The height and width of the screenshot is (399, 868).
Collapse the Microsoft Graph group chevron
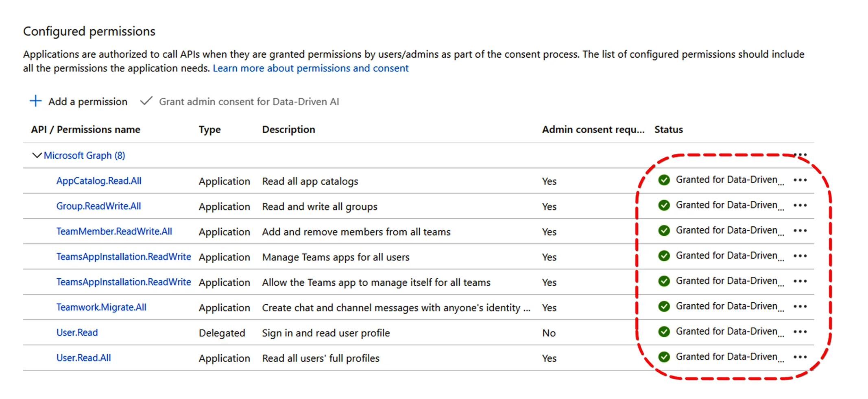[x=37, y=155]
